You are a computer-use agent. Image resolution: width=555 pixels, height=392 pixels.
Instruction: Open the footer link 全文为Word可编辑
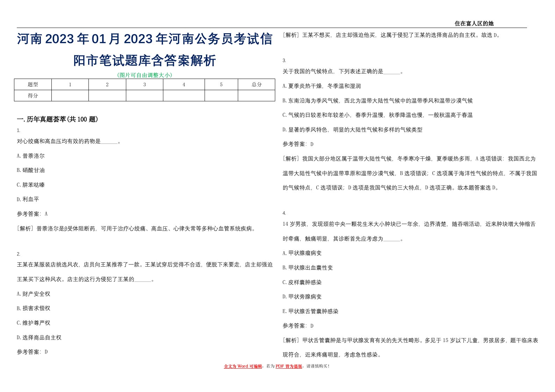243,366
